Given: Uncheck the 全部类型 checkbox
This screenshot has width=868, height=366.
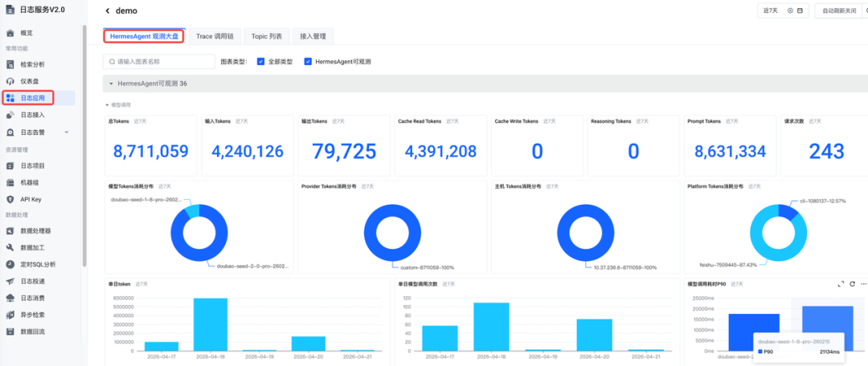Looking at the screenshot, I should (260, 61).
